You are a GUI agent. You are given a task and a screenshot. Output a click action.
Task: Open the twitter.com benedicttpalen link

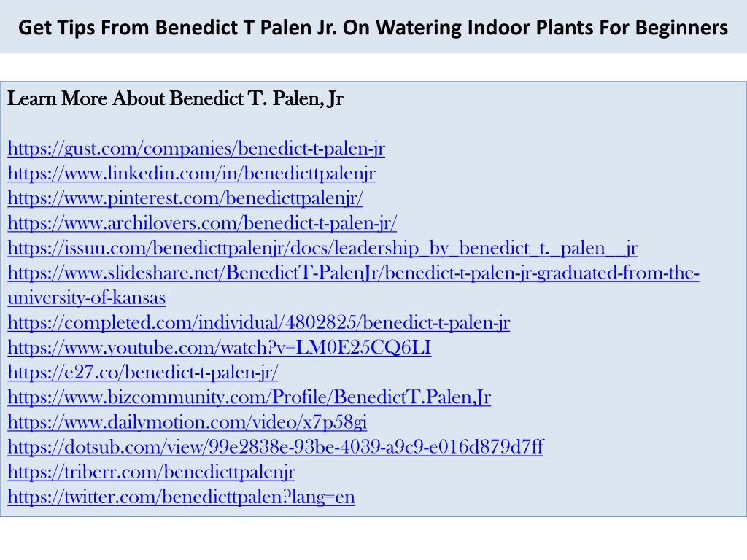181,497
